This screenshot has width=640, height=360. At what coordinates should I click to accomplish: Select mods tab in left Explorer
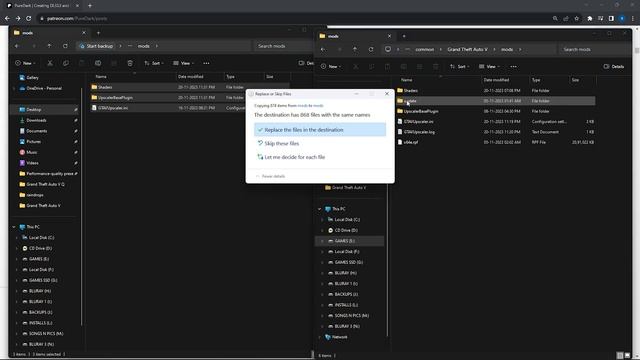click(x=49, y=33)
